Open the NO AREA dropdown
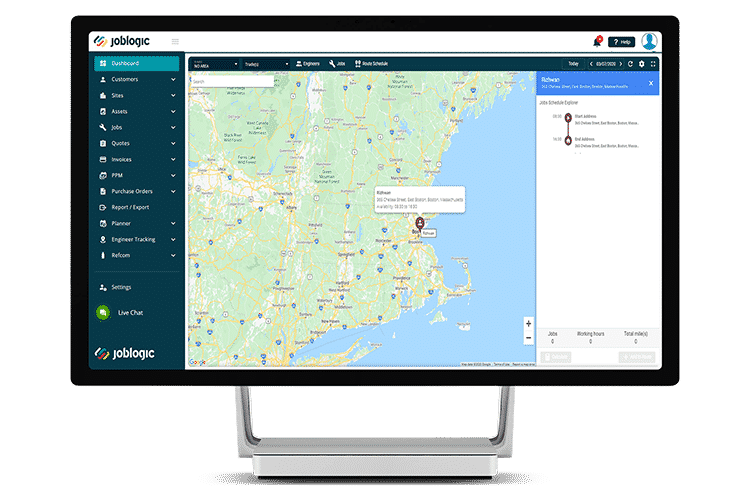752x502 pixels. [x=215, y=64]
